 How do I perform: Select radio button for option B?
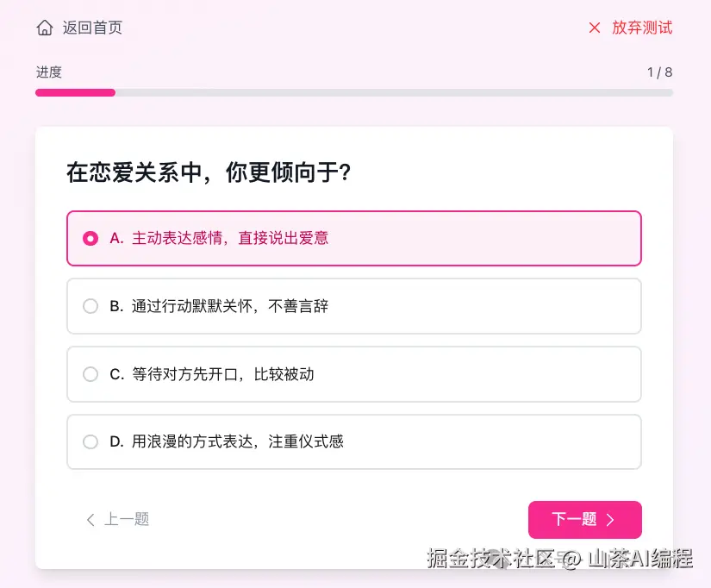click(x=90, y=306)
